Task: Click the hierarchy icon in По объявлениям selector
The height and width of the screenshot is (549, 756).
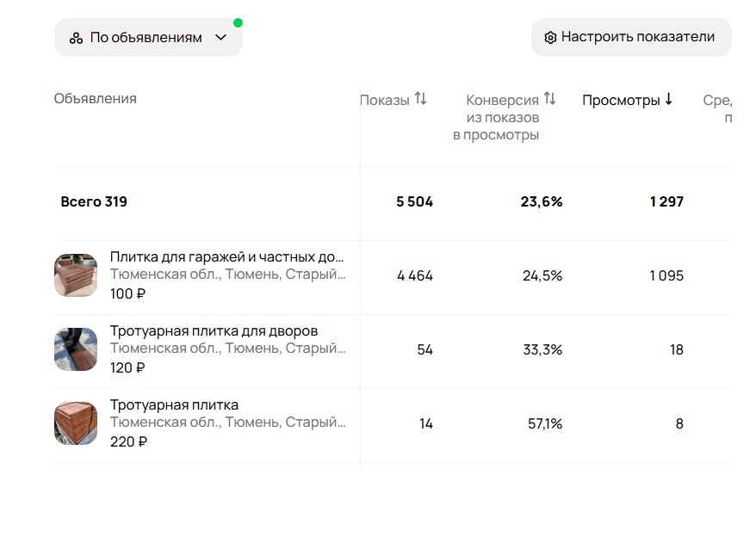Action: coord(74,37)
